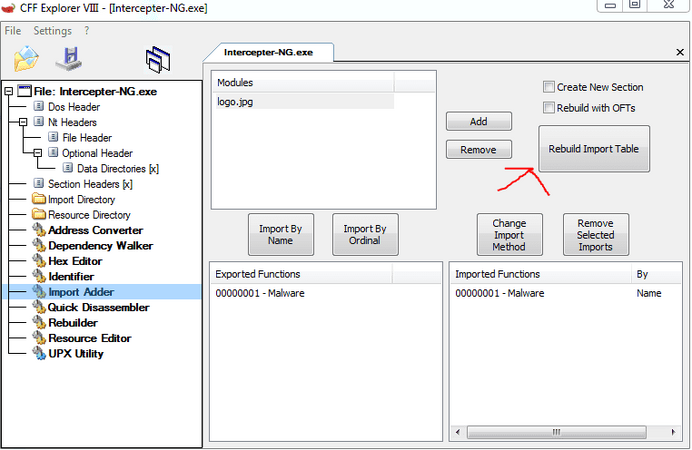Click the CFF Explorer chili title bar icon
This screenshot has width=692, height=450.
pos(8,8)
